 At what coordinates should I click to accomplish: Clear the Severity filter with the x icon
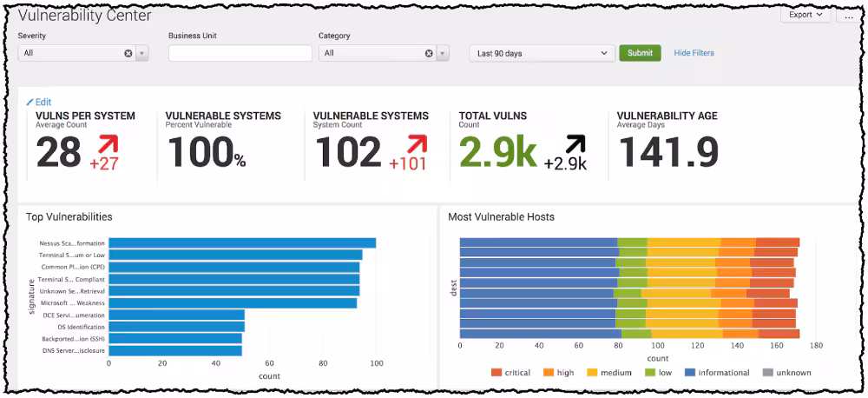click(x=128, y=54)
